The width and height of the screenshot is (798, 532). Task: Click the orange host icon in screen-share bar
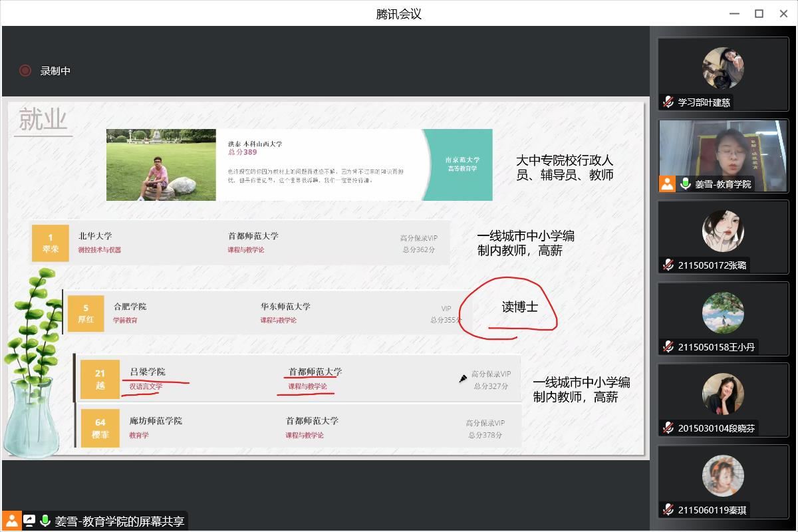(x=11, y=521)
